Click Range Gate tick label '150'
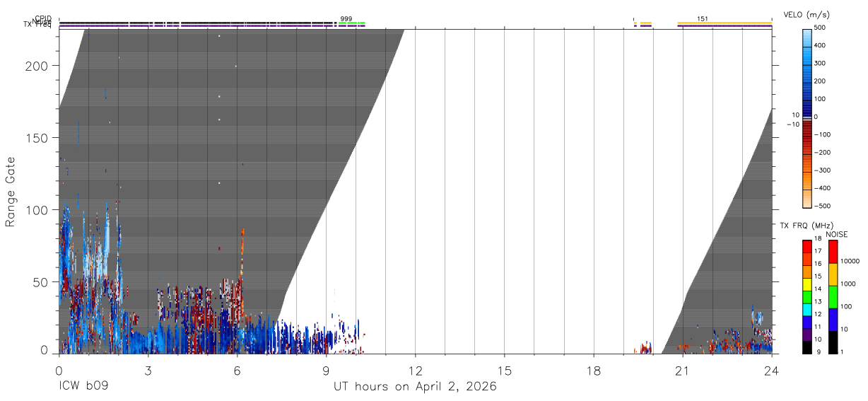The image size is (868, 401). 38,138
